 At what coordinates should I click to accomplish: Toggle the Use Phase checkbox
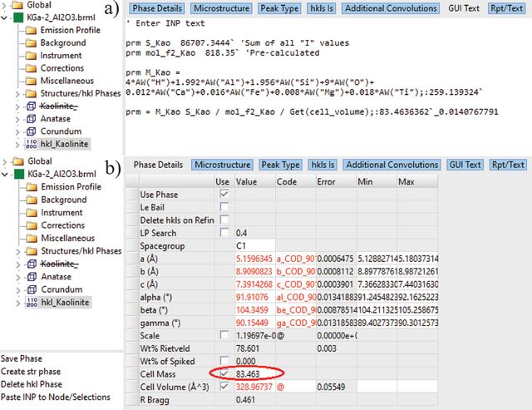point(224,194)
